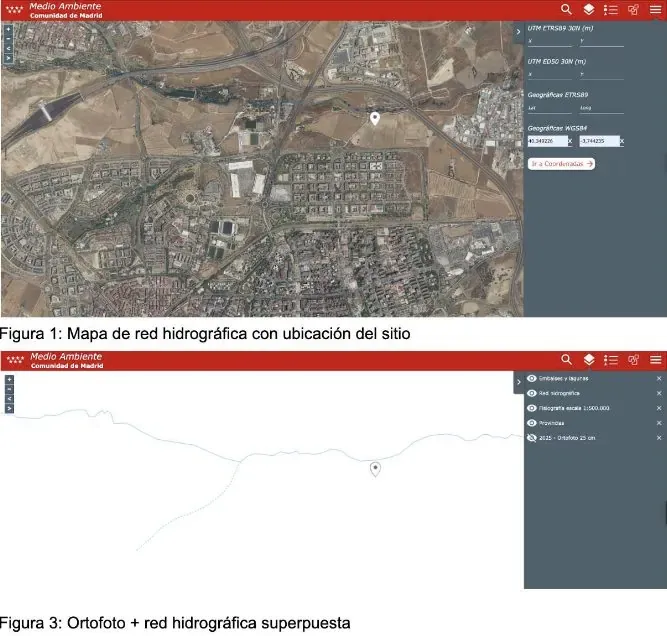Hide the Provincias layer
The image size is (667, 636).
[x=532, y=423]
